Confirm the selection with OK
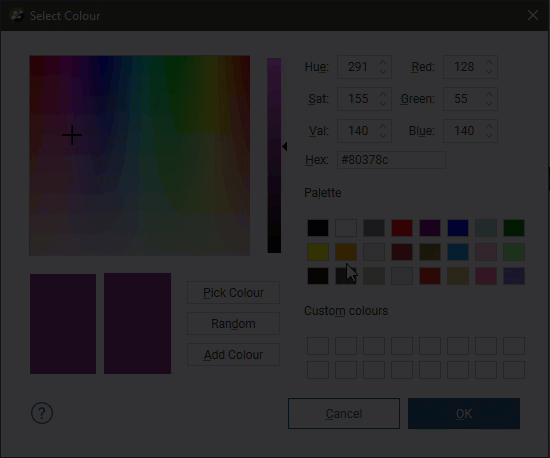Image resolution: width=550 pixels, height=458 pixels. coord(464,413)
